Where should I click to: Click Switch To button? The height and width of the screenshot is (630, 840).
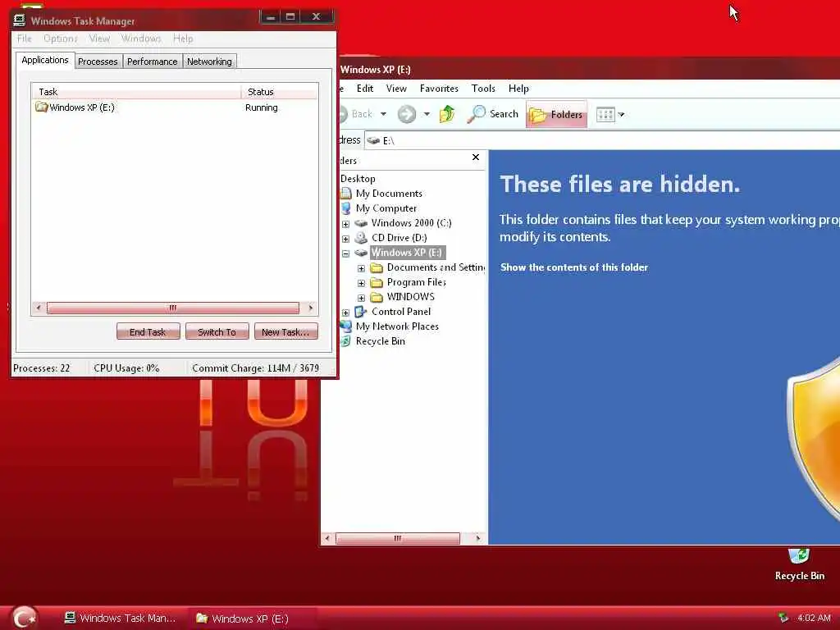click(x=217, y=331)
